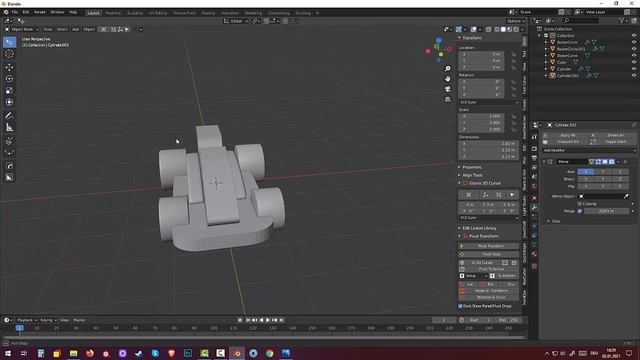The width and height of the screenshot is (640, 360).
Task: Click the Mirror Object eyedropper icon
Action: [x=626, y=196]
